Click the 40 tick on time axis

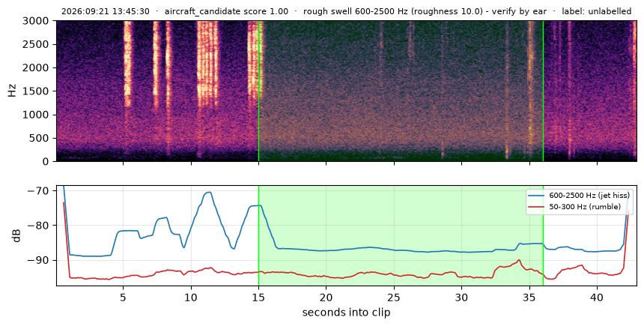[597, 296]
